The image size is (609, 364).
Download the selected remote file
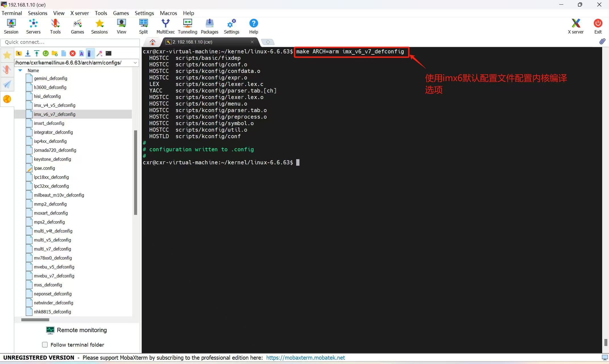pos(28,53)
